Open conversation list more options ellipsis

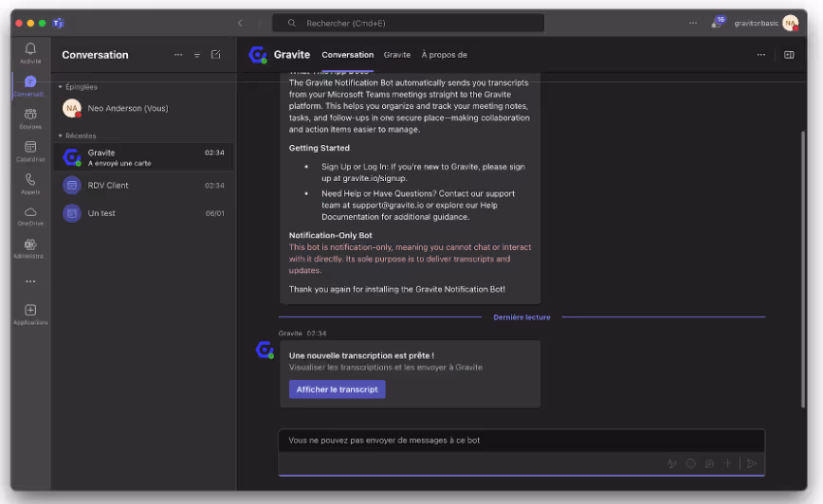pyautogui.click(x=178, y=55)
